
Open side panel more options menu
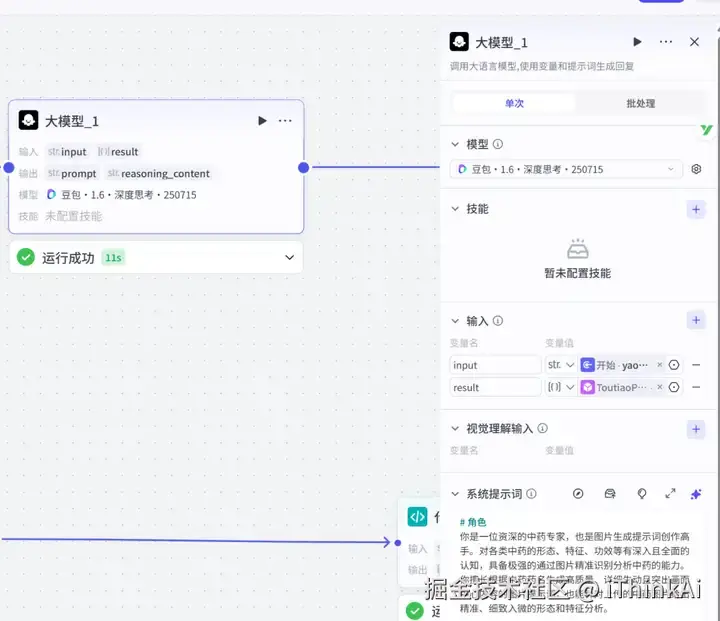[x=665, y=42]
